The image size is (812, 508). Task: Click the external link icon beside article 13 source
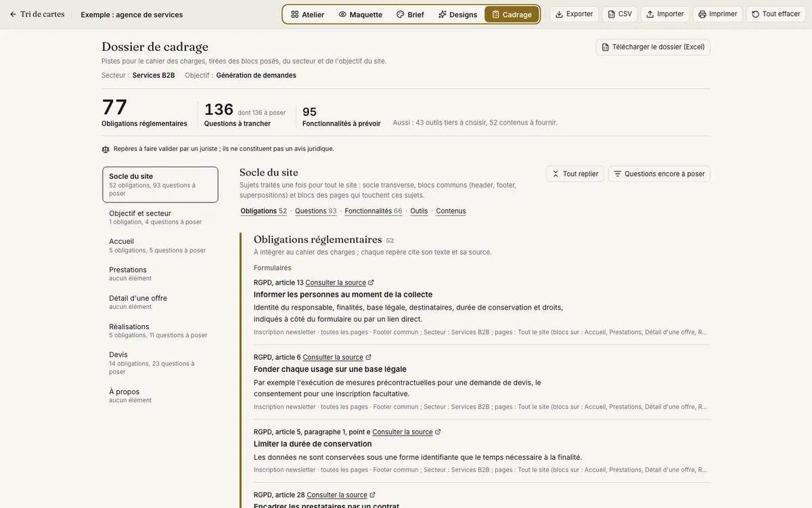pos(371,282)
